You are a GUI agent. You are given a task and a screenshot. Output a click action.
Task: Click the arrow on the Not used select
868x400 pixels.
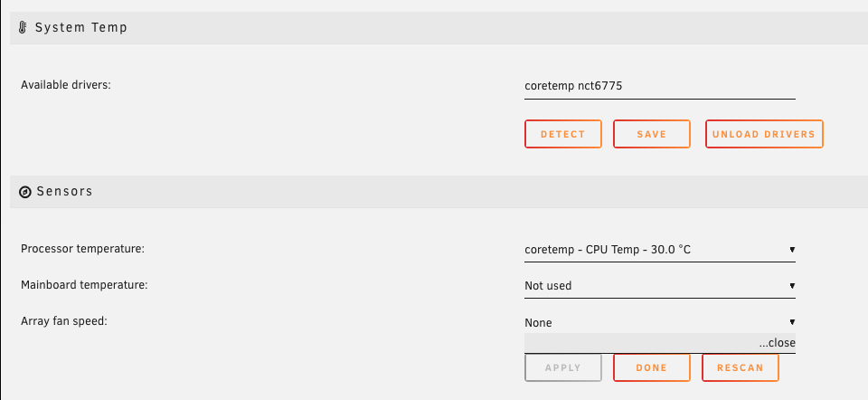pyautogui.click(x=792, y=286)
